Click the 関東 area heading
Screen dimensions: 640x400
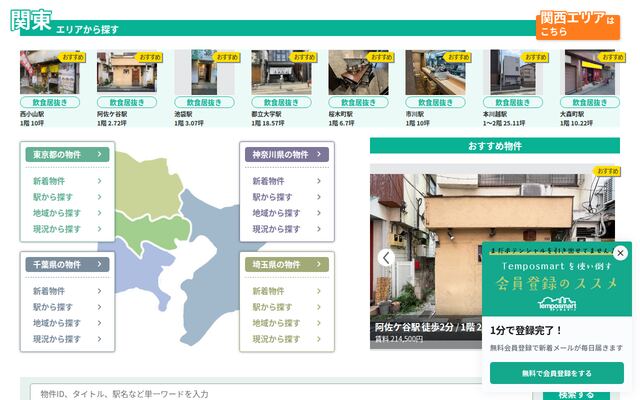pyautogui.click(x=31, y=20)
